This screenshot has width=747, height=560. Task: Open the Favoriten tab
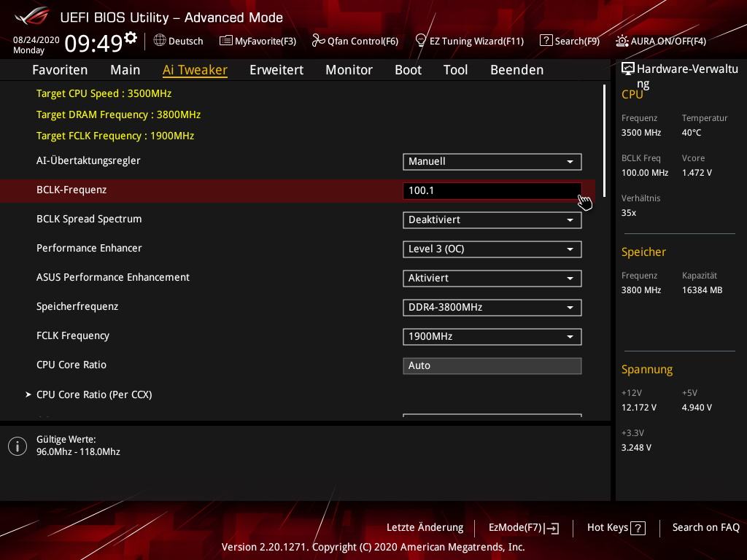tap(60, 70)
